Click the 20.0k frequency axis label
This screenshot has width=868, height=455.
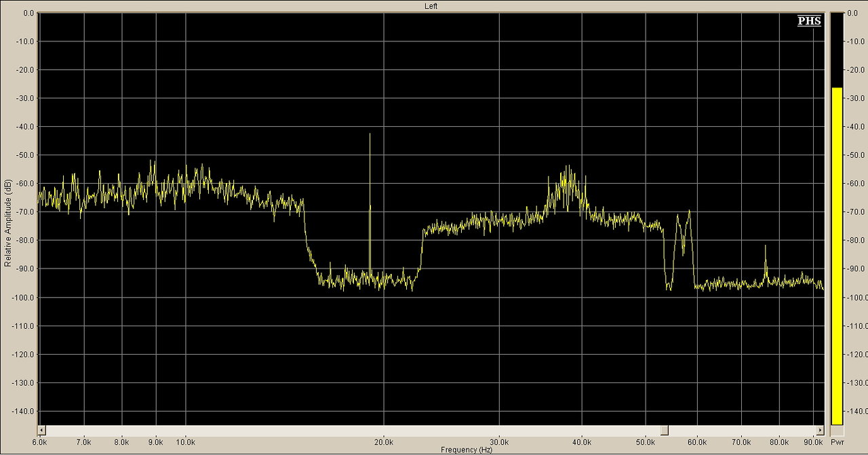click(384, 441)
